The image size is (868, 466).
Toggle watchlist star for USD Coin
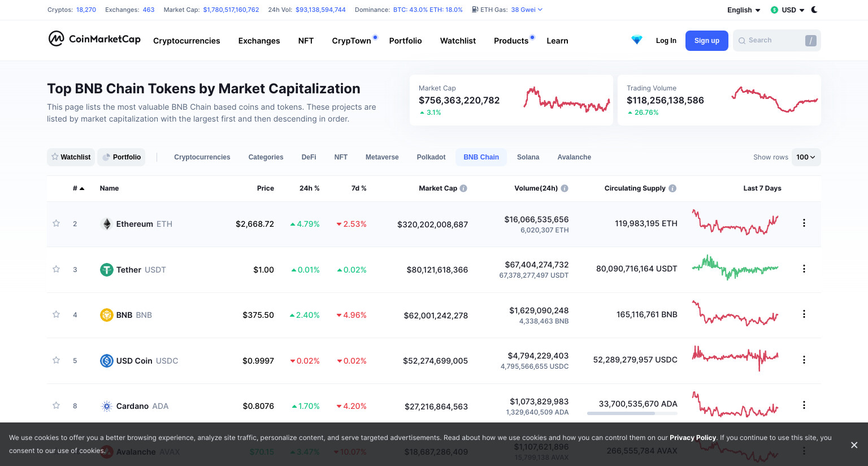click(x=56, y=360)
